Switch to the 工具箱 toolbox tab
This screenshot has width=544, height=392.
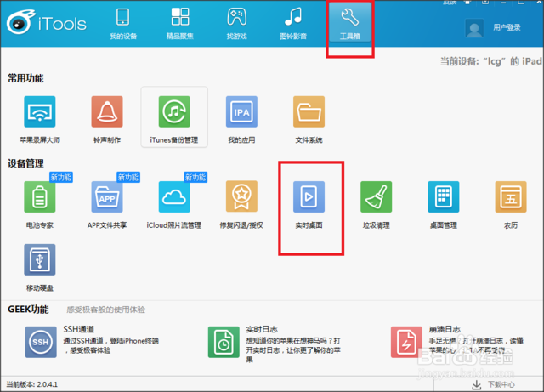[x=350, y=24]
